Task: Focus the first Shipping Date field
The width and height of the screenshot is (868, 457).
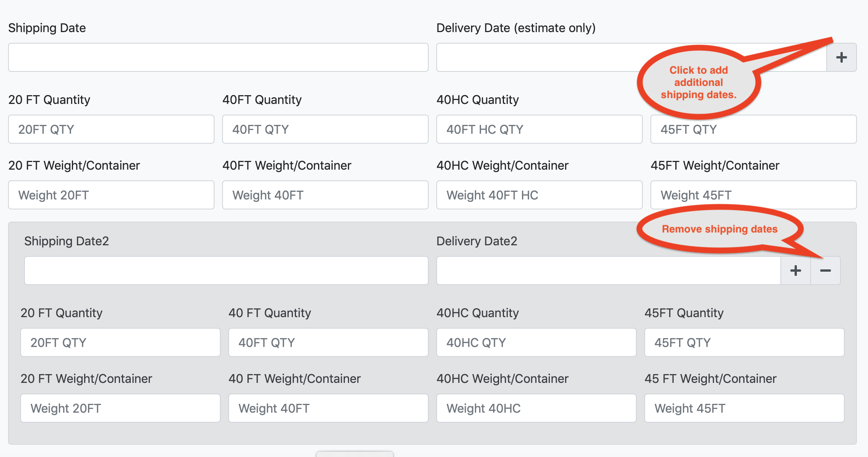Action: tap(218, 58)
